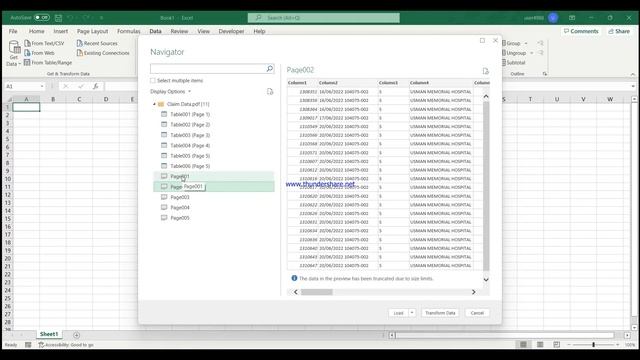Click the Ungroup icon in Outline group
The height and width of the screenshot is (360, 640).
[x=504, y=53]
